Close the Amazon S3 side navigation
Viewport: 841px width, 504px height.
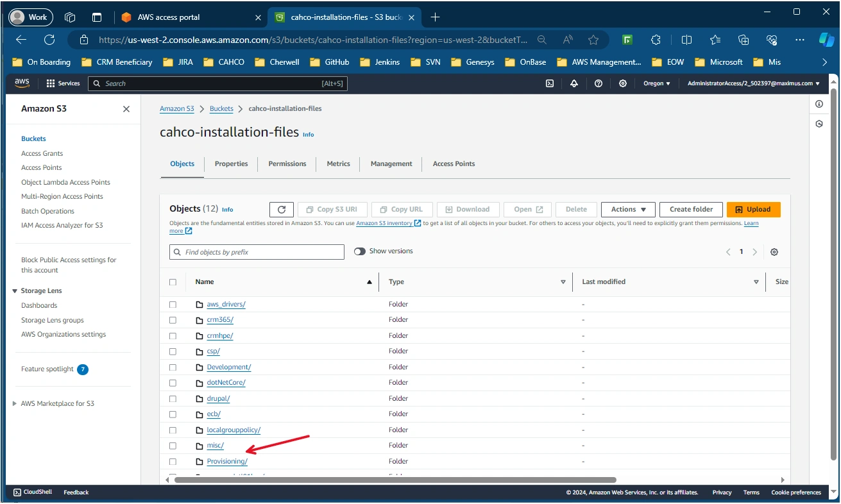pos(126,109)
